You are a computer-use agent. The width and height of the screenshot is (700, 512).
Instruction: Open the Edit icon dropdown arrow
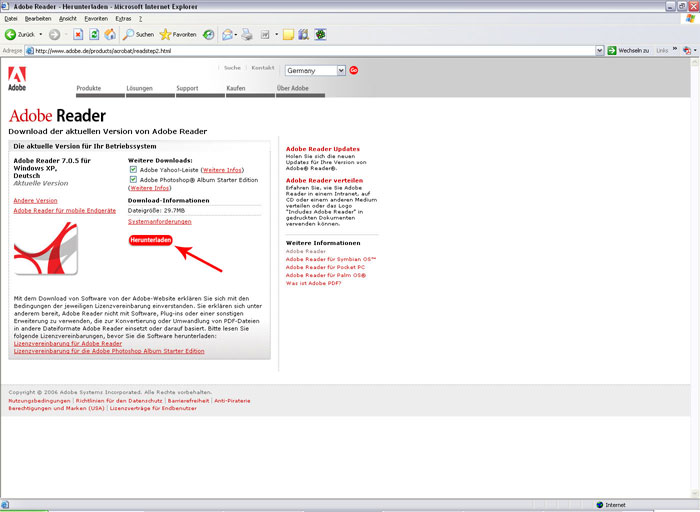(276, 34)
